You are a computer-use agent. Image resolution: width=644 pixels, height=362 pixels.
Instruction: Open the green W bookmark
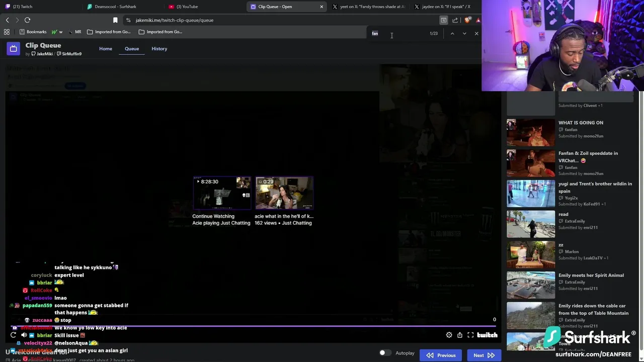coord(57,32)
